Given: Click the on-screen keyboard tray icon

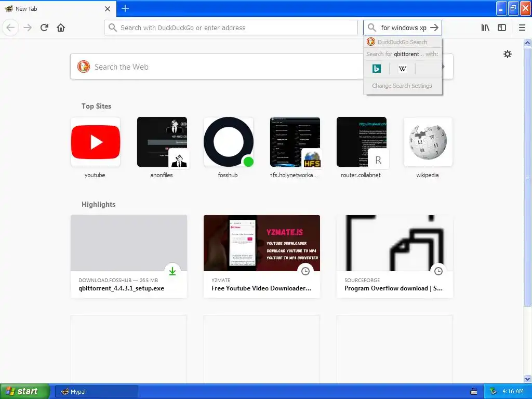Looking at the screenshot, I should (474, 392).
